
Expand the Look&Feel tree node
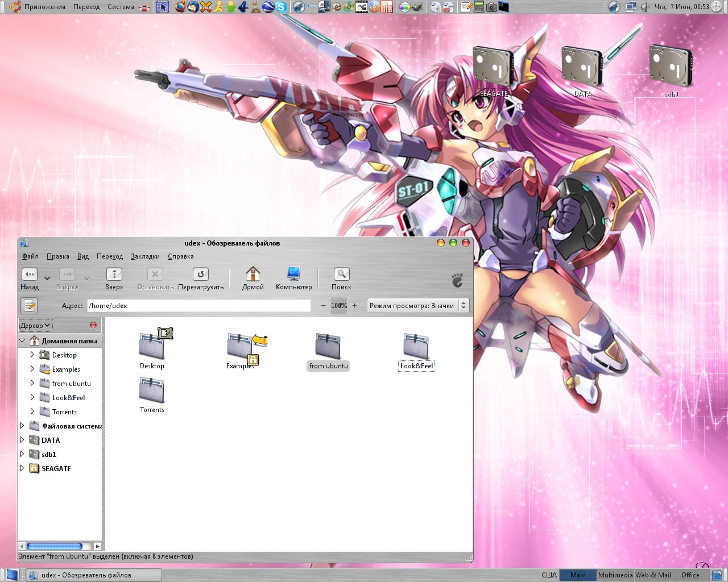32,397
